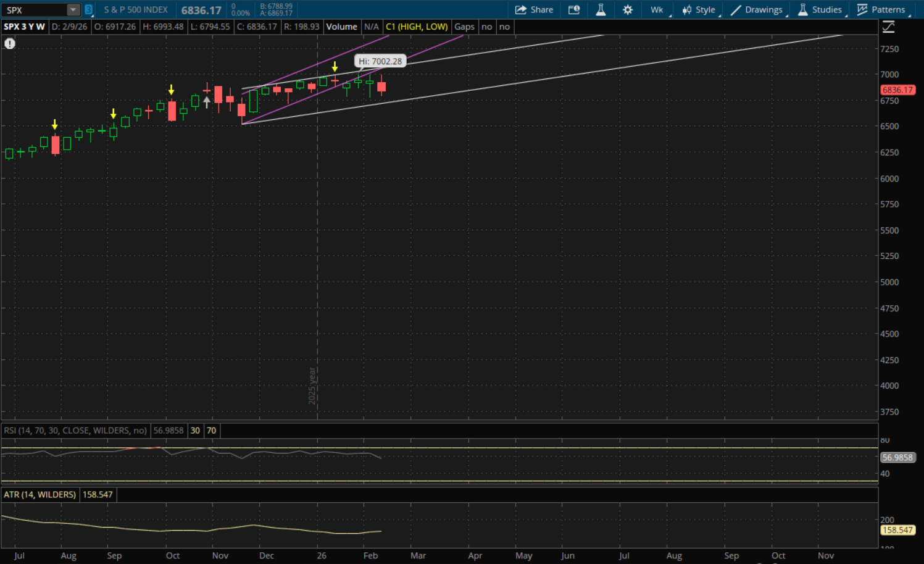Click the Share chart icon
Viewport: 924px width, 564px height.
[x=534, y=10]
